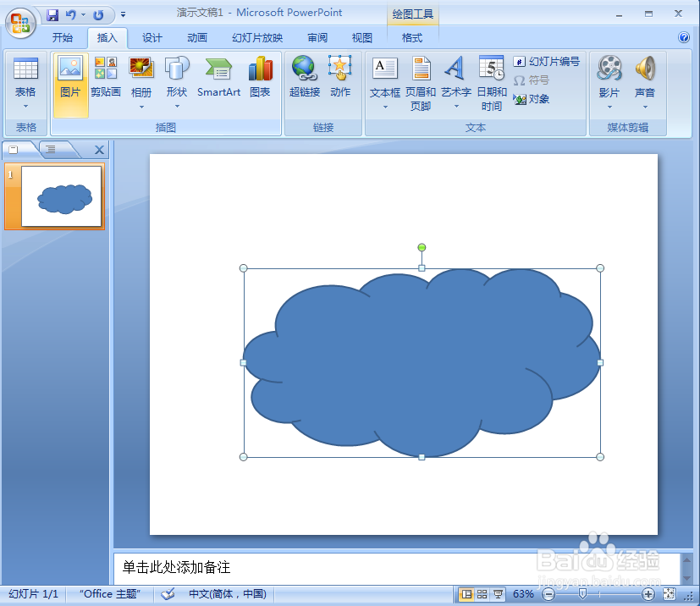Expand the 形状 dropdown arrow
The height and width of the screenshot is (606, 700).
coord(177,106)
